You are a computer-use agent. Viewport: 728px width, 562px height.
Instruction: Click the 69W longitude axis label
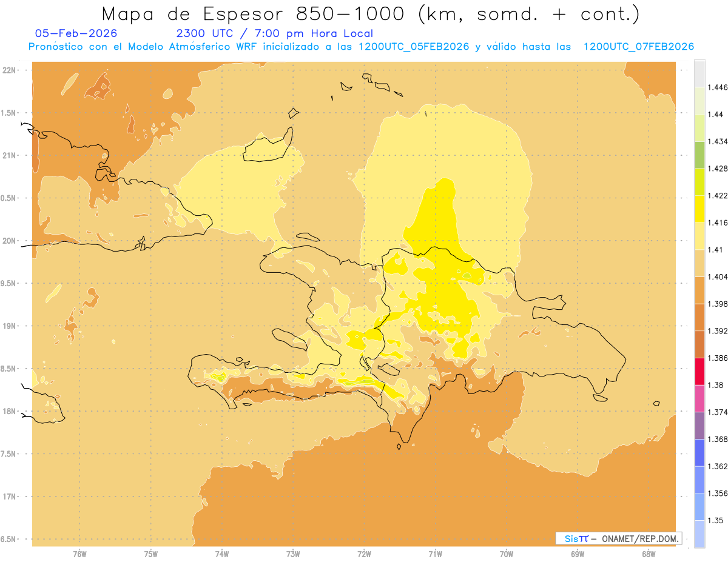point(578,554)
